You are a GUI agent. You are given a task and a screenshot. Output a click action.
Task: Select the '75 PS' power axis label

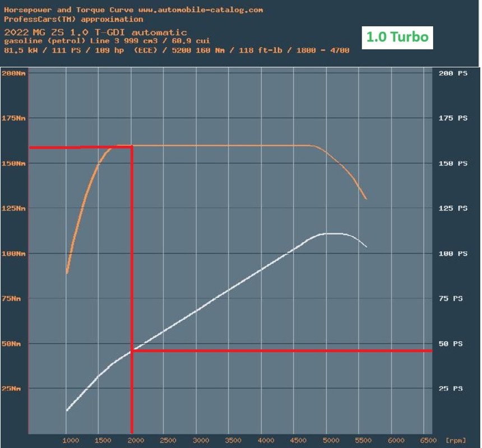pyautogui.click(x=451, y=298)
